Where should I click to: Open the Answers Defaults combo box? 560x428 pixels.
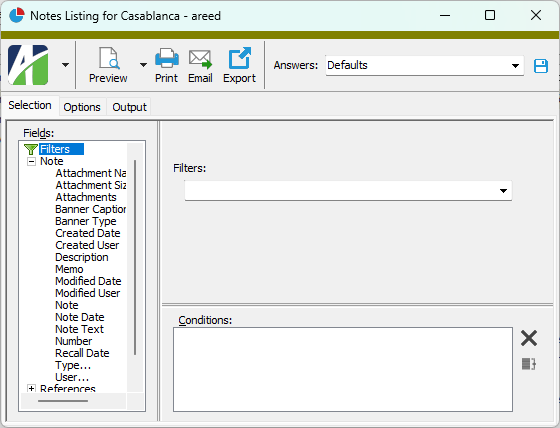pos(425,65)
